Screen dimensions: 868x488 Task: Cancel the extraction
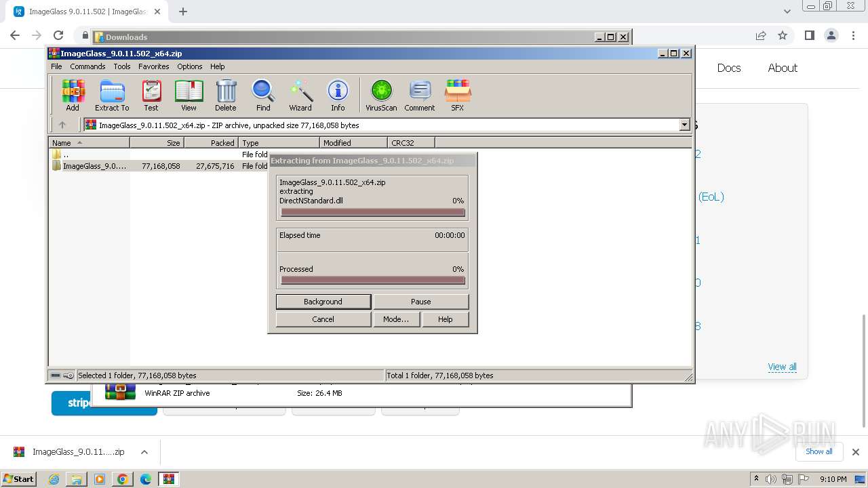pyautogui.click(x=323, y=319)
